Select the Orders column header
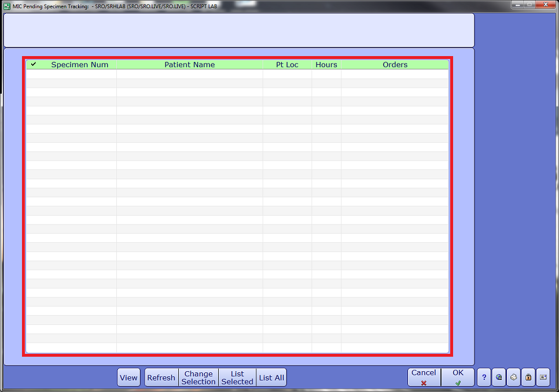559x392 pixels. [395, 65]
